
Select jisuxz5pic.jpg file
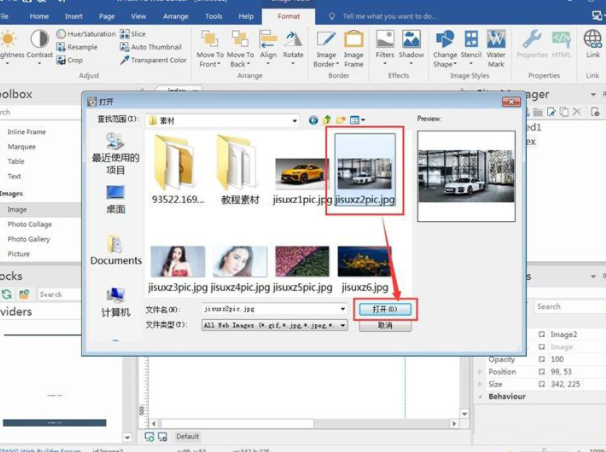(x=302, y=269)
